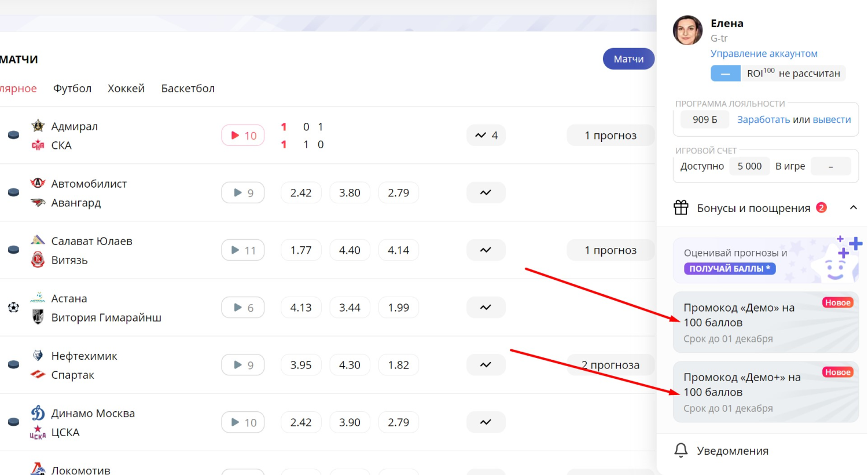Open live video for Адмирал vs СКА
This screenshot has height=475, width=868.
click(x=243, y=136)
